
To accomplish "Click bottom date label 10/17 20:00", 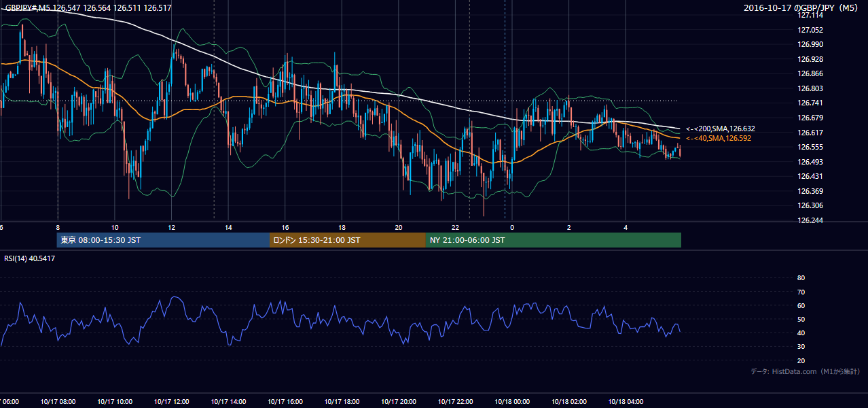I will [399, 401].
